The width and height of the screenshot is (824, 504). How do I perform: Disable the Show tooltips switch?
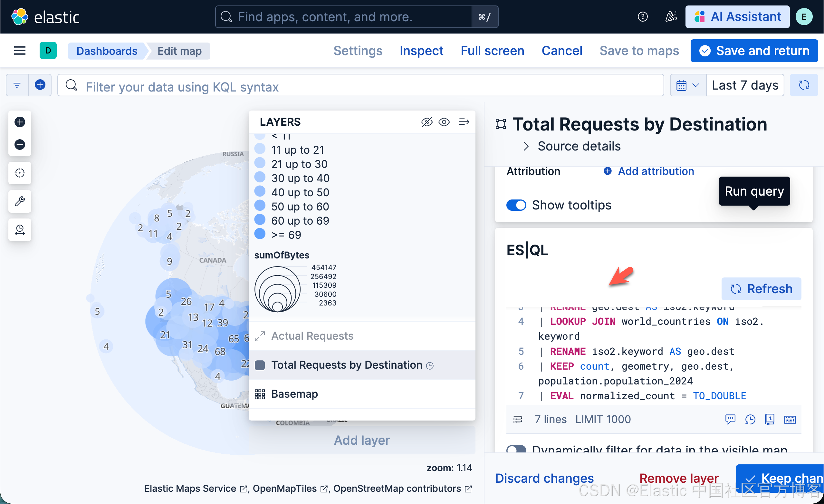pos(516,205)
